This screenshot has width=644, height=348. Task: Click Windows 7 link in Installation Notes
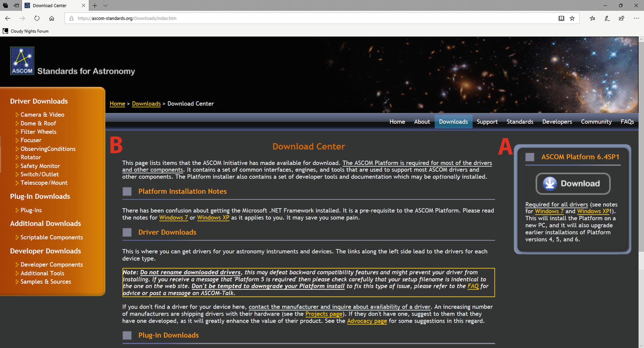point(173,218)
